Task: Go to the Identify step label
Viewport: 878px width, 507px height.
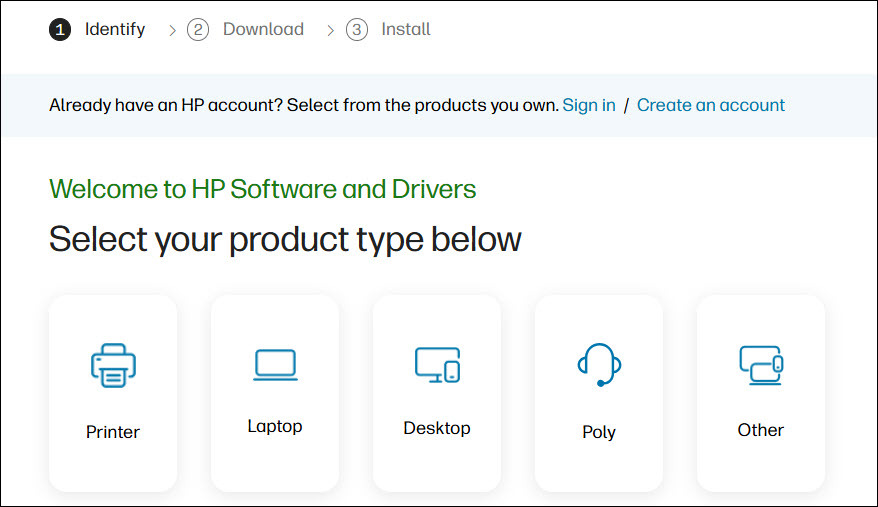Action: click(x=115, y=30)
